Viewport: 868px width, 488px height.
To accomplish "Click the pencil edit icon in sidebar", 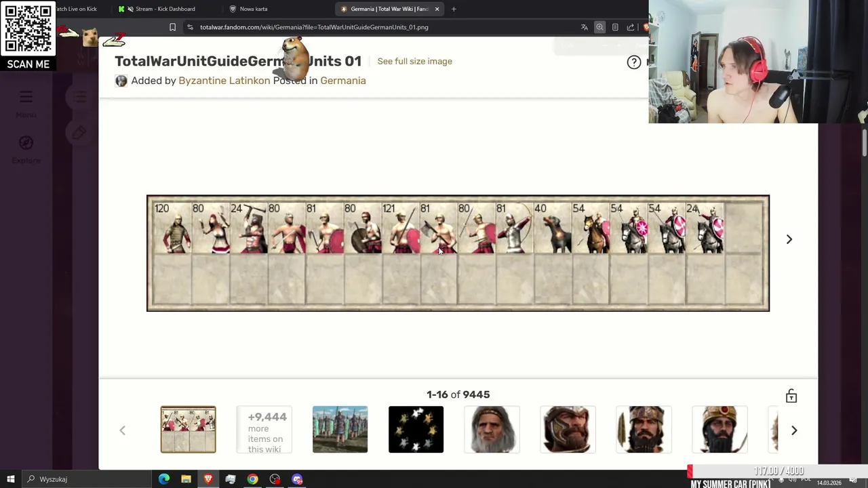I will click(x=79, y=133).
